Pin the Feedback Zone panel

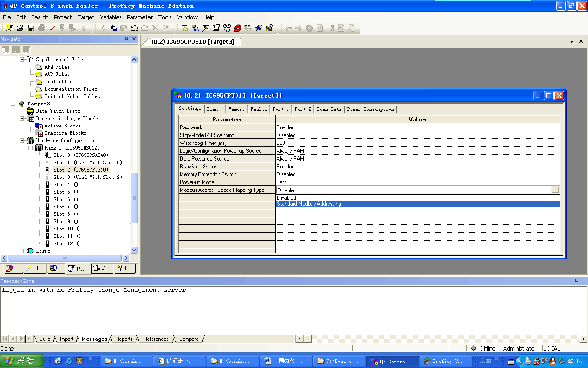click(x=576, y=281)
